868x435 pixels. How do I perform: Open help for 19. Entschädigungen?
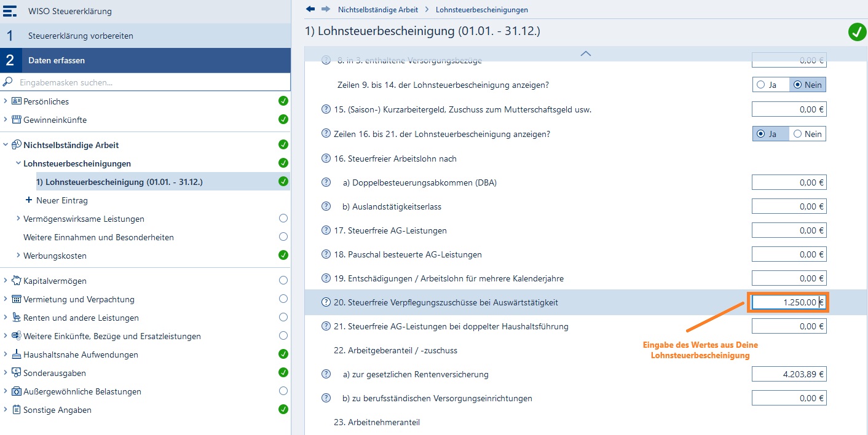pyautogui.click(x=326, y=278)
